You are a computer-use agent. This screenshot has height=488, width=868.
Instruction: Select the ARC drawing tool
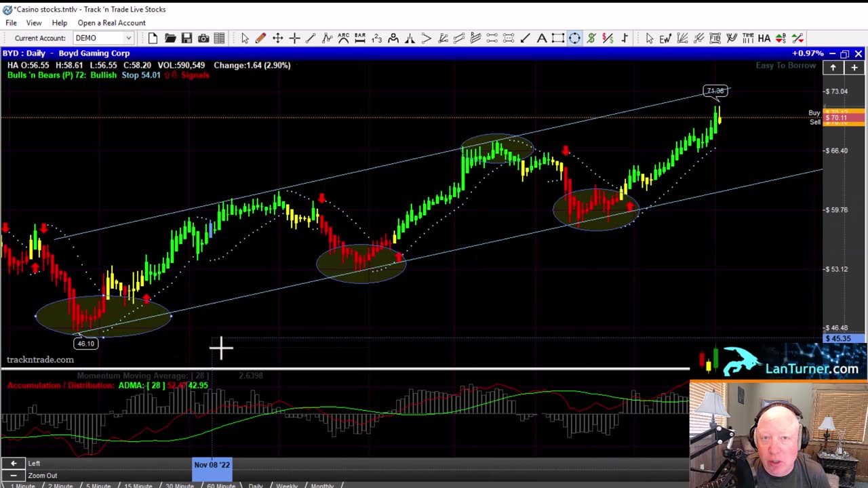tap(344, 39)
